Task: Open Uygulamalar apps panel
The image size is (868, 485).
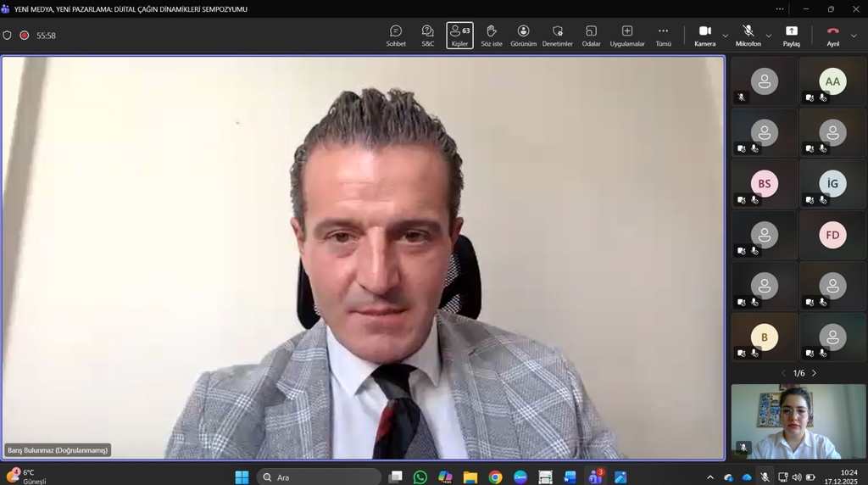Action: tap(627, 35)
